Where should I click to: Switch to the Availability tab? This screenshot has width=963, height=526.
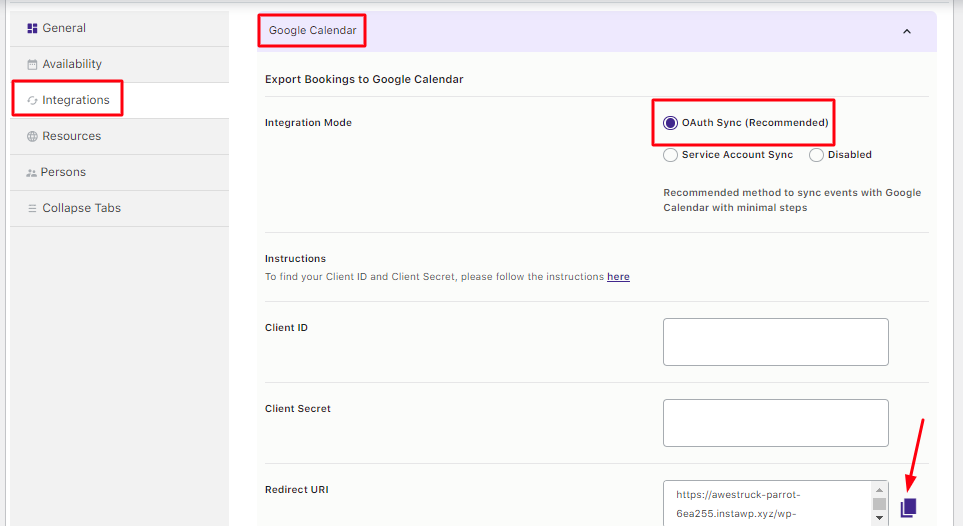(119, 64)
